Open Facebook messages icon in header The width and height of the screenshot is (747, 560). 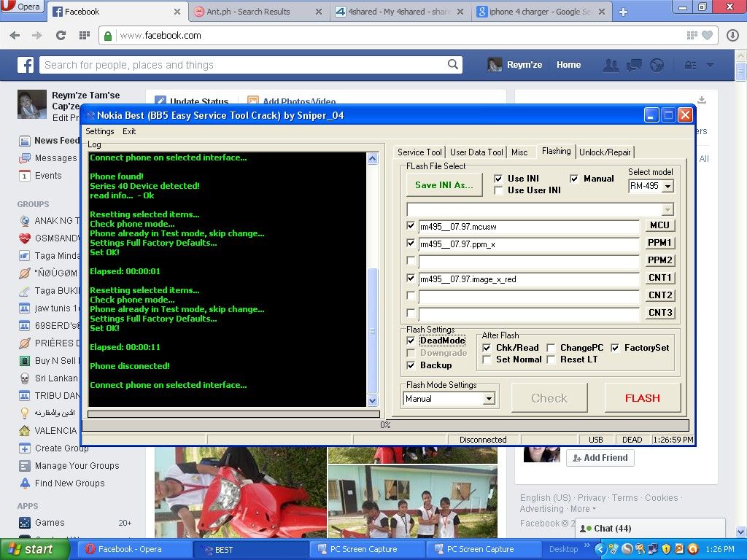tap(634, 65)
